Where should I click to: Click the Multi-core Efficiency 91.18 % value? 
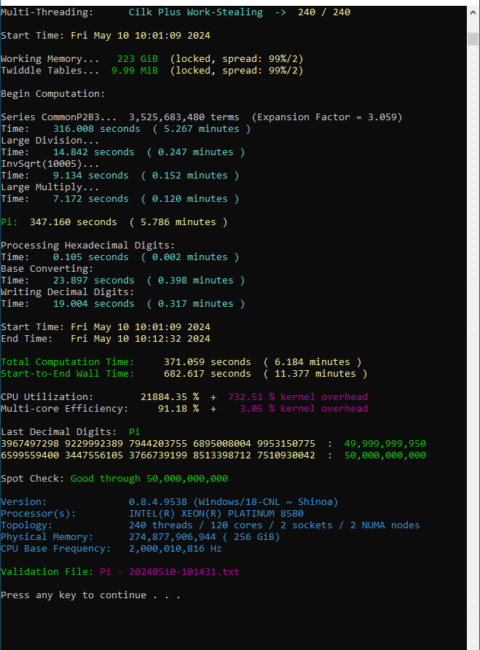coord(178,408)
